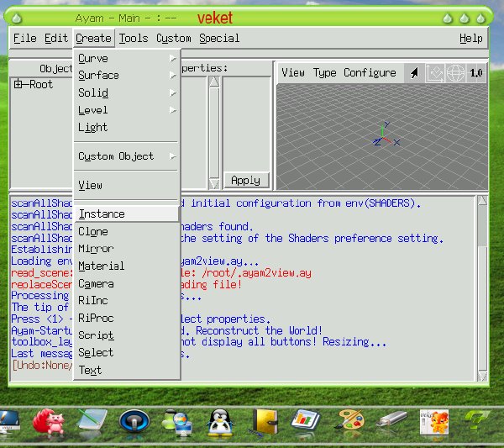The width and height of the screenshot is (504, 448).
Task: Choose Light from the Create menu
Action: click(x=126, y=128)
